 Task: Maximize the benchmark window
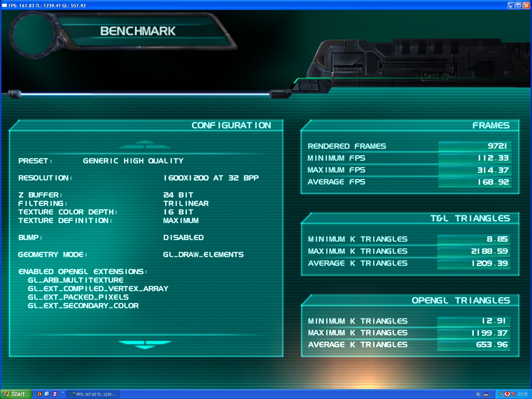519,5
